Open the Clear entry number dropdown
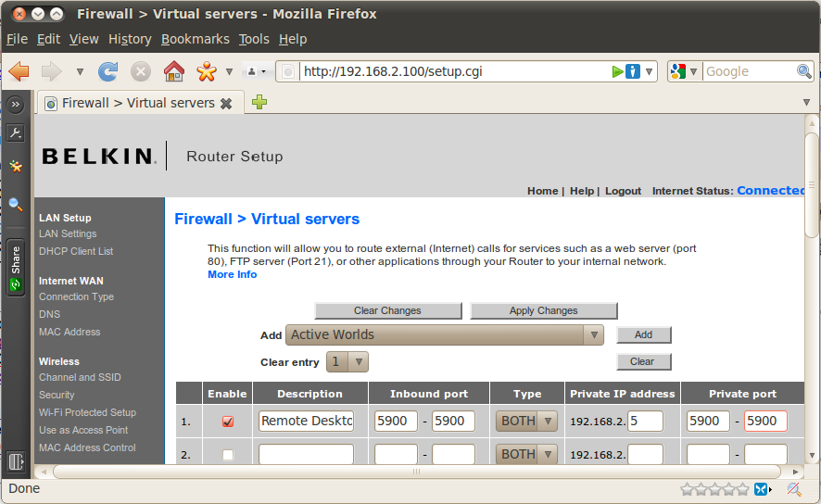 click(x=347, y=361)
